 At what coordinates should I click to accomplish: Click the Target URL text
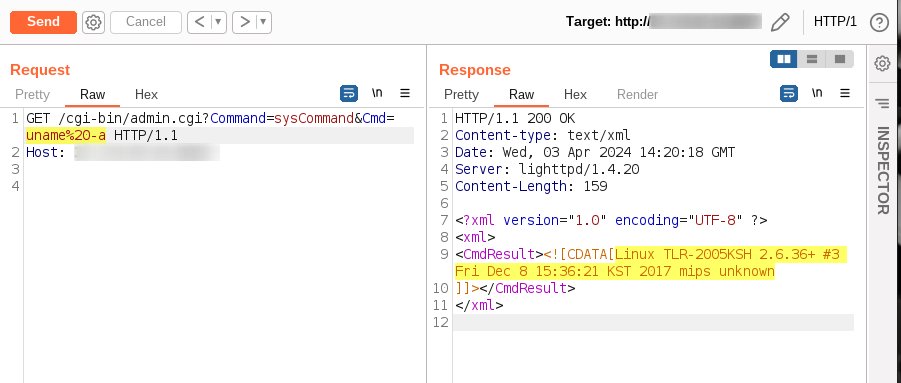(664, 22)
